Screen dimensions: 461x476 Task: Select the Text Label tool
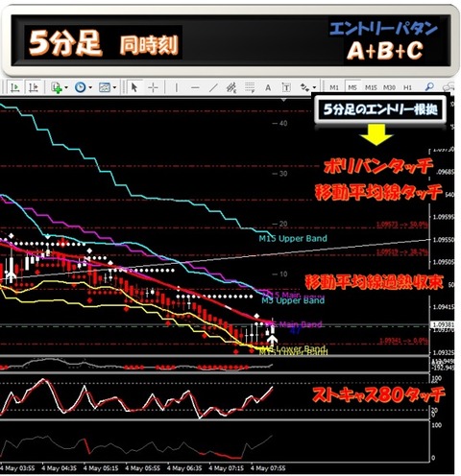point(286,87)
